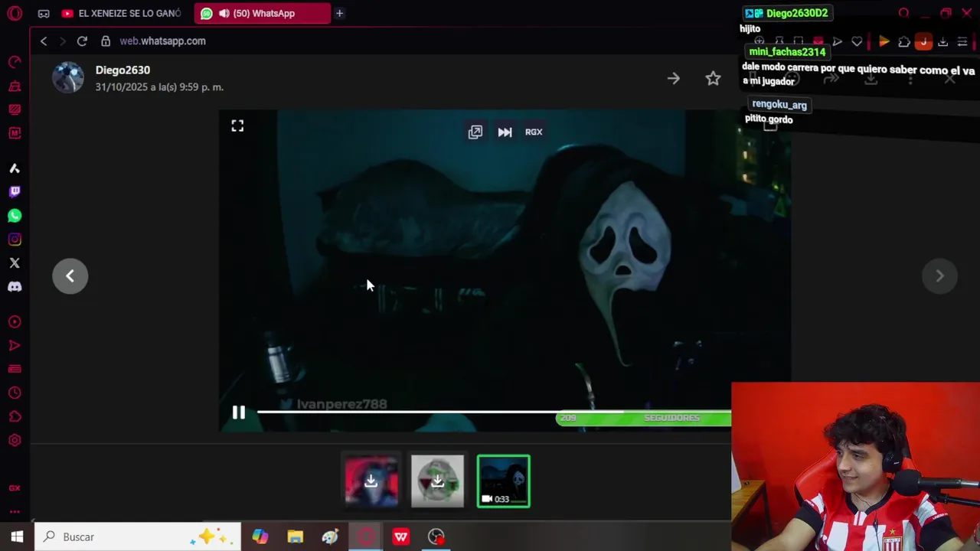Image resolution: width=980 pixels, height=551 pixels.
Task: Reload the WhatsApp page
Action: [x=82, y=41]
